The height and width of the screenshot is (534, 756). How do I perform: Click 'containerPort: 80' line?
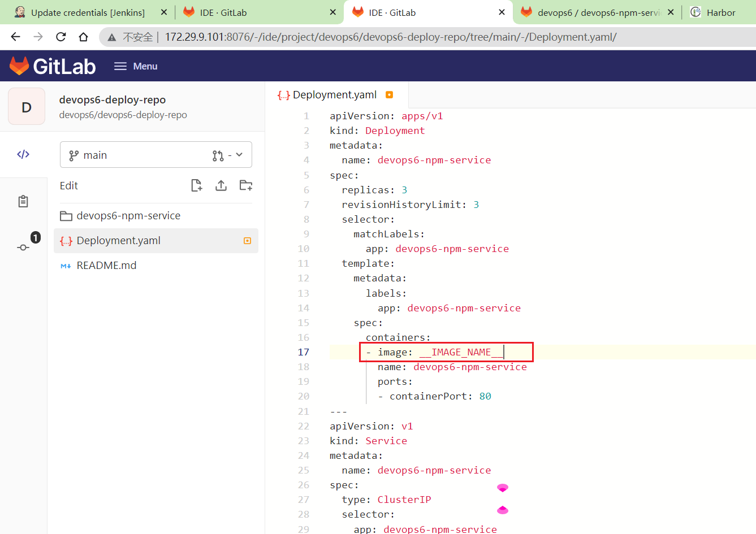pos(434,396)
